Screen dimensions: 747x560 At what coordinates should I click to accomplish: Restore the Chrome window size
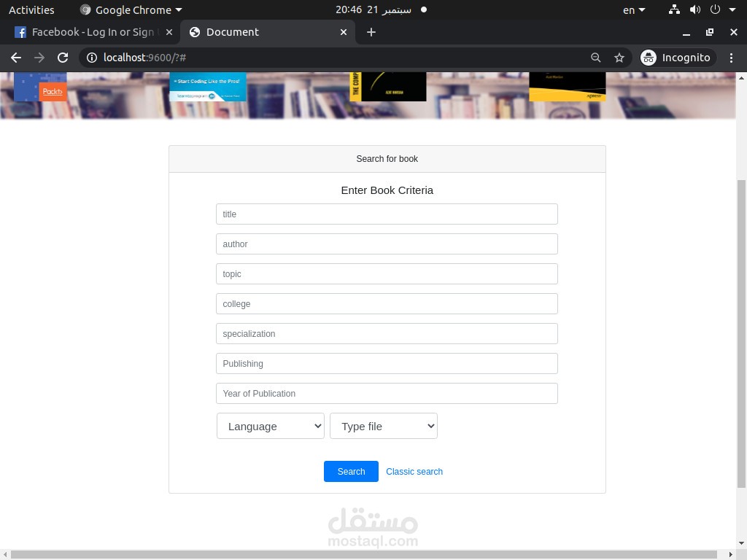(709, 32)
